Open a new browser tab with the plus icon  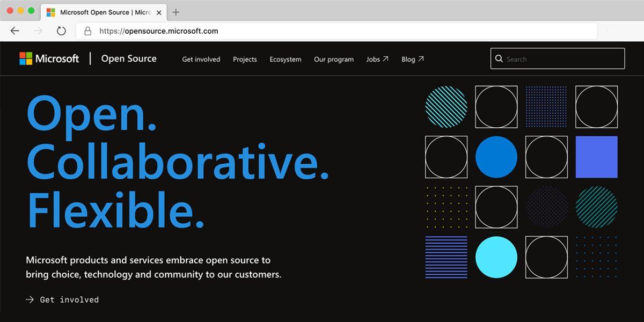point(177,12)
